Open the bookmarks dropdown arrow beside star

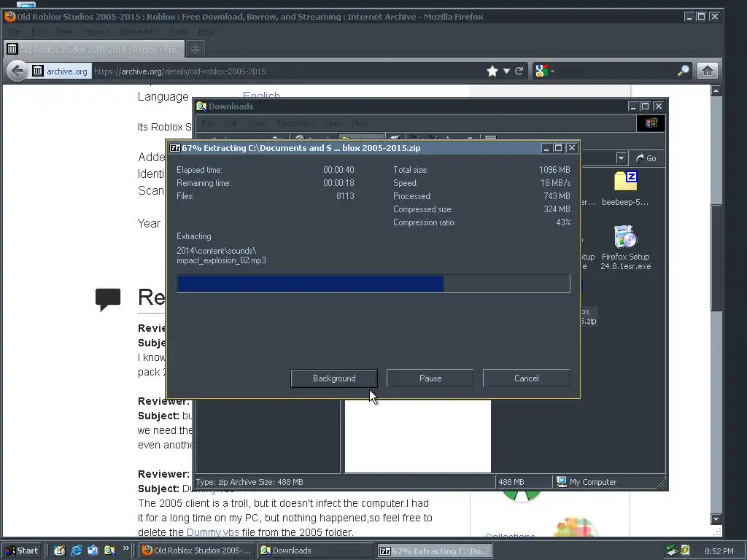[506, 71]
